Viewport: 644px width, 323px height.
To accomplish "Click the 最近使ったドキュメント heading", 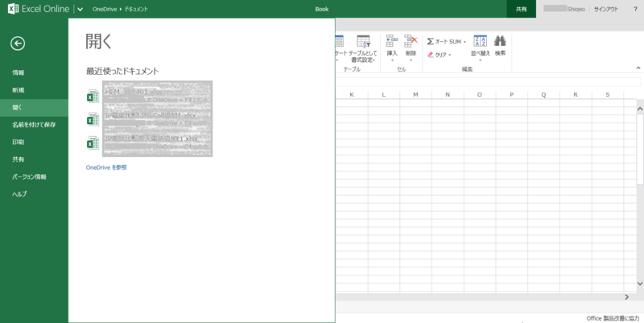I will [x=122, y=71].
